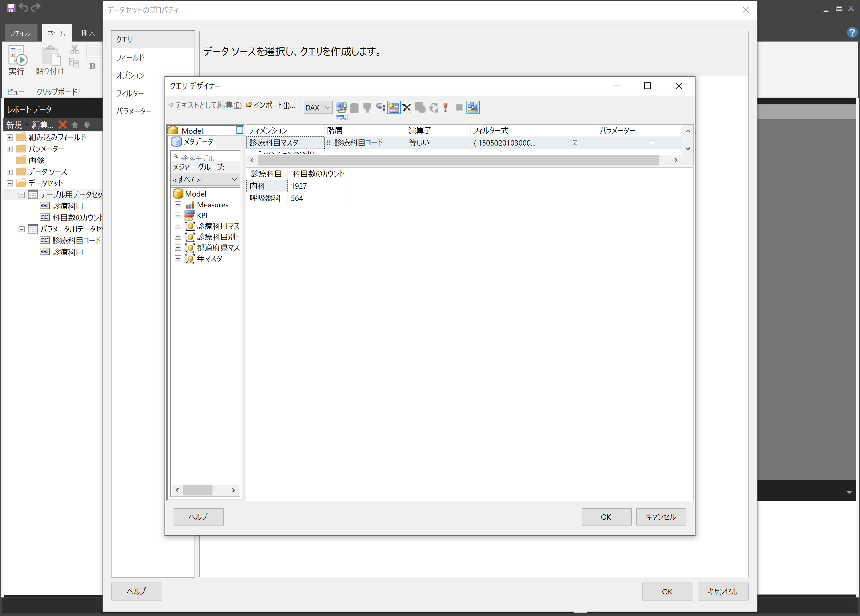
Task: Click インポート to import a query
Action: 271,105
